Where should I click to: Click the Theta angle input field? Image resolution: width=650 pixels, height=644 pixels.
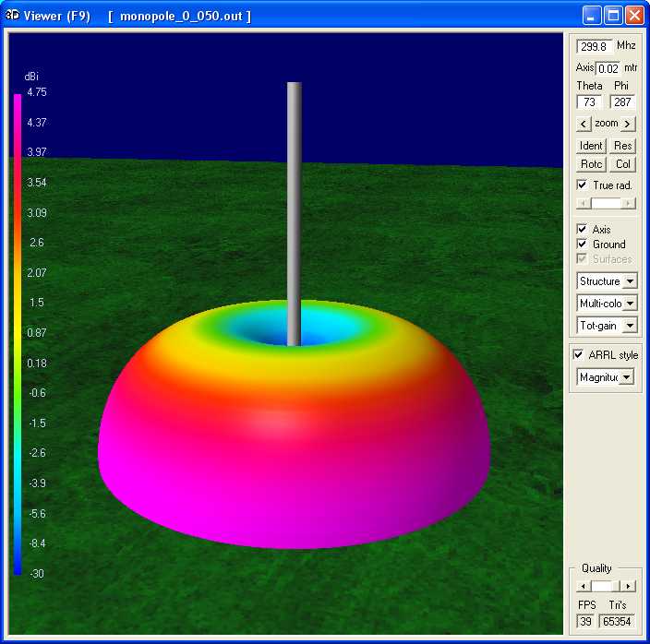tap(588, 102)
